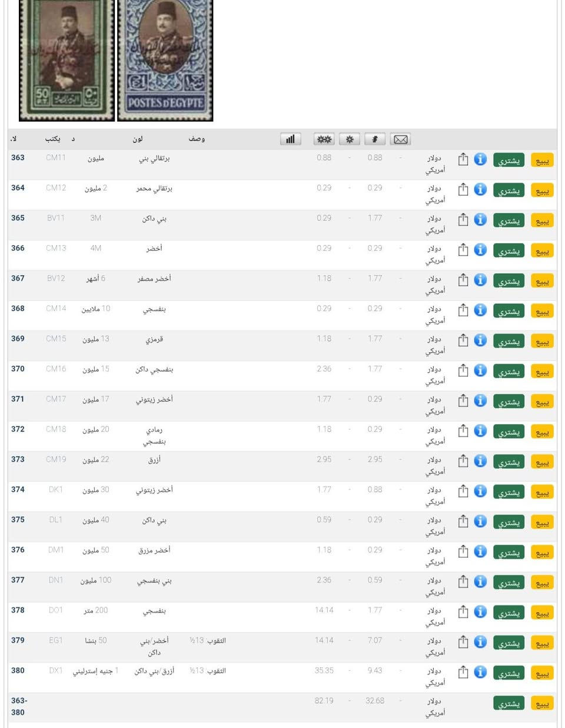
Task: Select stamp number 372 link
Action: pos(18,429)
